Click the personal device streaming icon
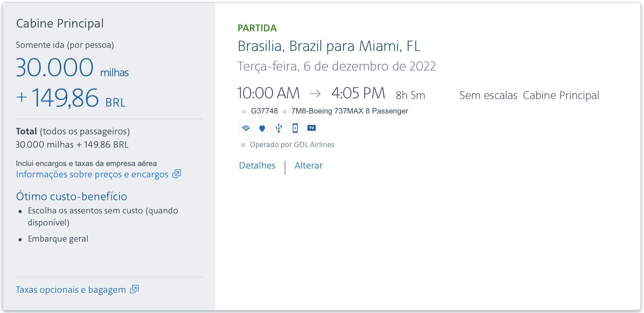Viewport: 644px width, 313px height. tap(295, 128)
